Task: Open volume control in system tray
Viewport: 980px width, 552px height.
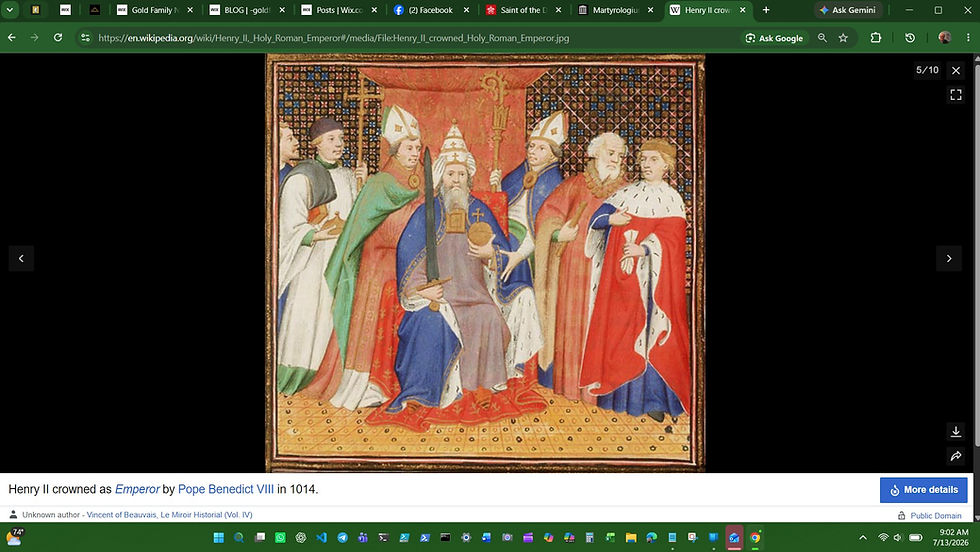Action: [898, 538]
